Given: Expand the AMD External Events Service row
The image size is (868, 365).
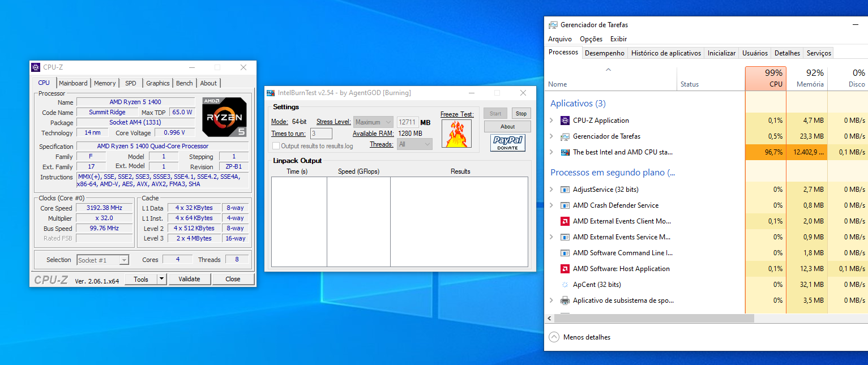Looking at the screenshot, I should point(551,237).
